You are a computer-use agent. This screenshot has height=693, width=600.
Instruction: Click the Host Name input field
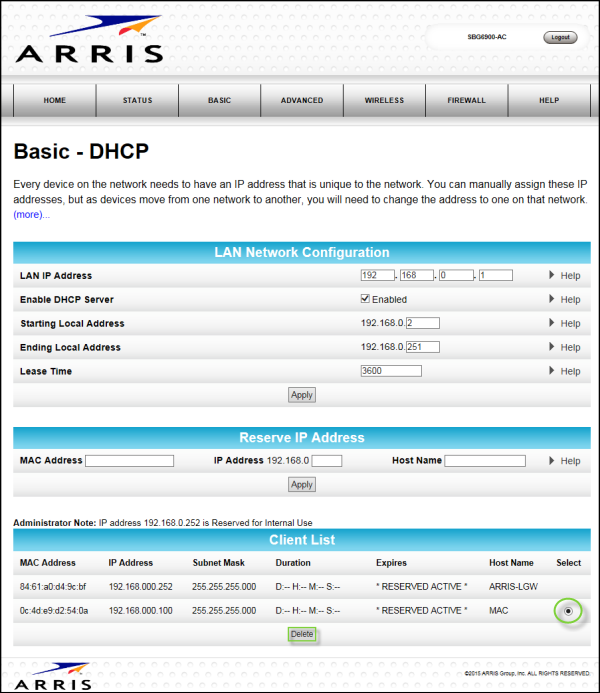(x=485, y=461)
